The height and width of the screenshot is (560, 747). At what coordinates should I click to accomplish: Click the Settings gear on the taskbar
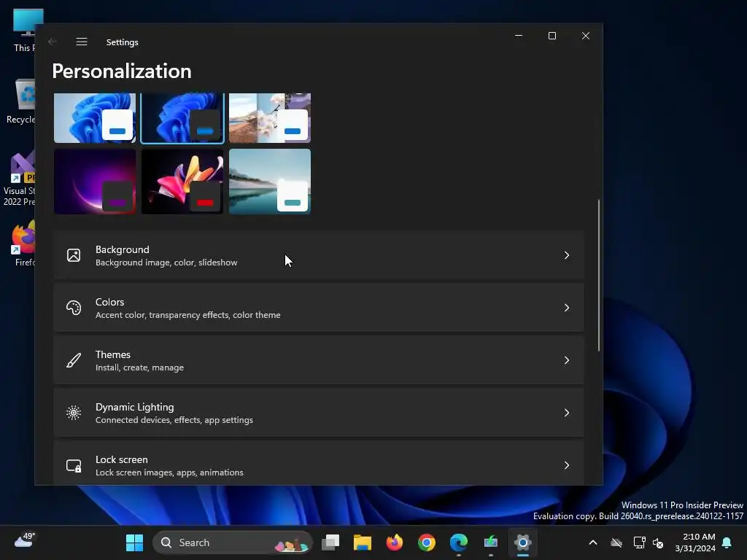[x=522, y=542]
